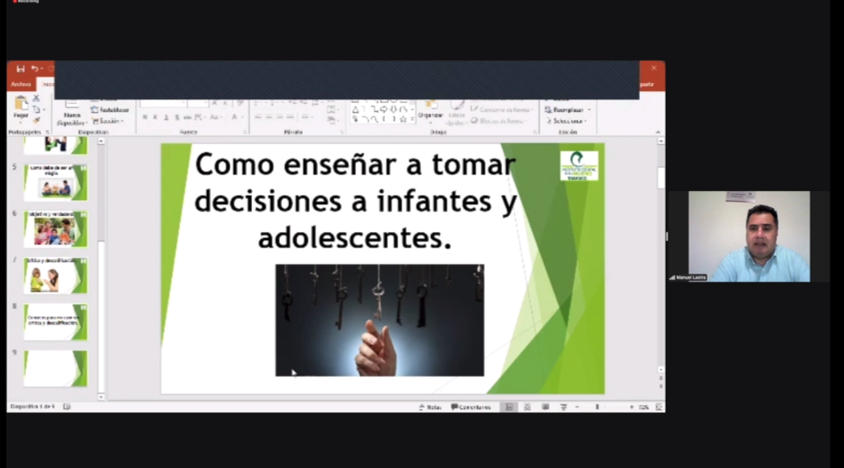Image resolution: width=844 pixels, height=468 pixels.
Task: Select slide 8 thumbnail
Action: 55,322
